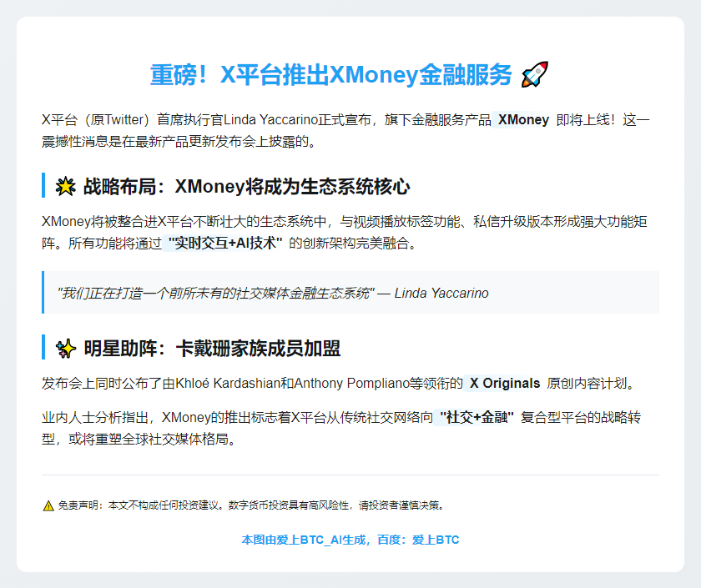Image resolution: width=701 pixels, height=588 pixels.
Task: Click the text 的创新架构完美融合
Action: coord(349,243)
